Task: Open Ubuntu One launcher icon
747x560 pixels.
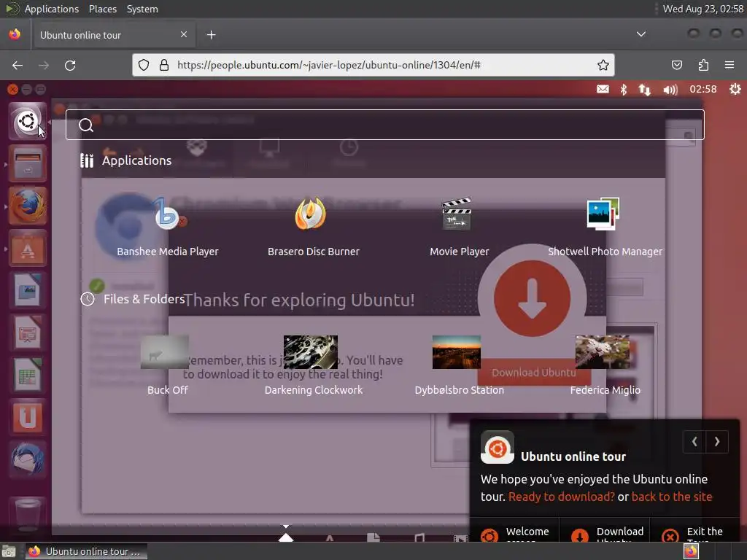Action: (27, 417)
